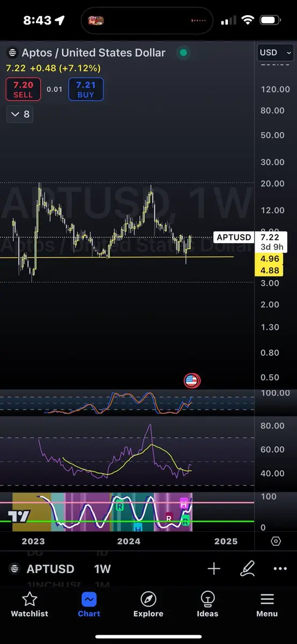This screenshot has width=297, height=644.
Task: Tap the 20.00 price scale label
Action: pos(273,184)
